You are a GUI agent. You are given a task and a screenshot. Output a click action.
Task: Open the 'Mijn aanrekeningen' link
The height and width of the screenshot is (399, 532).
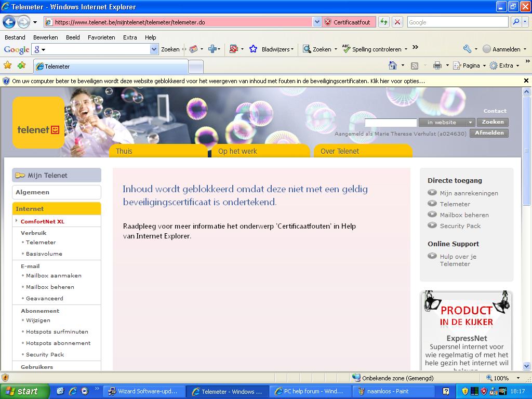point(469,193)
